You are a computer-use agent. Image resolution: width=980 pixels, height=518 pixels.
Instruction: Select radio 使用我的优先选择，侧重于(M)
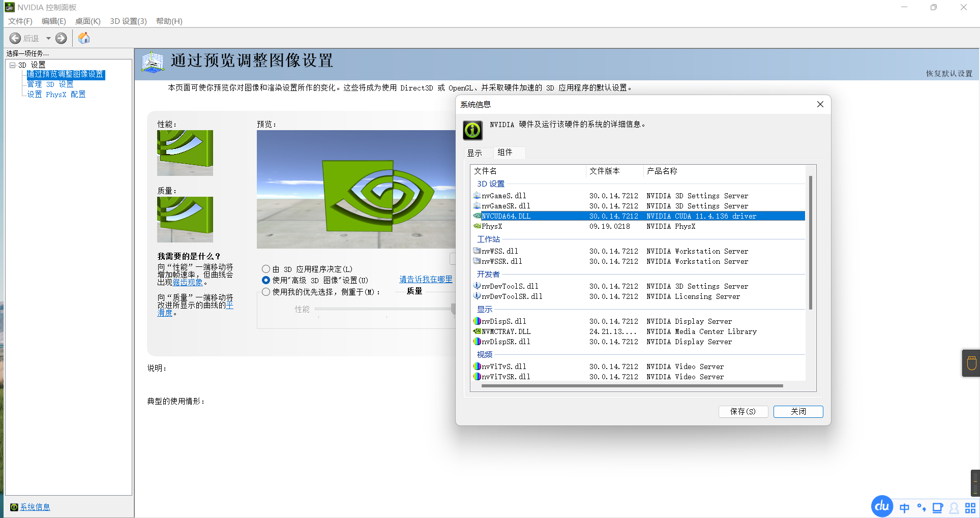[x=266, y=292]
